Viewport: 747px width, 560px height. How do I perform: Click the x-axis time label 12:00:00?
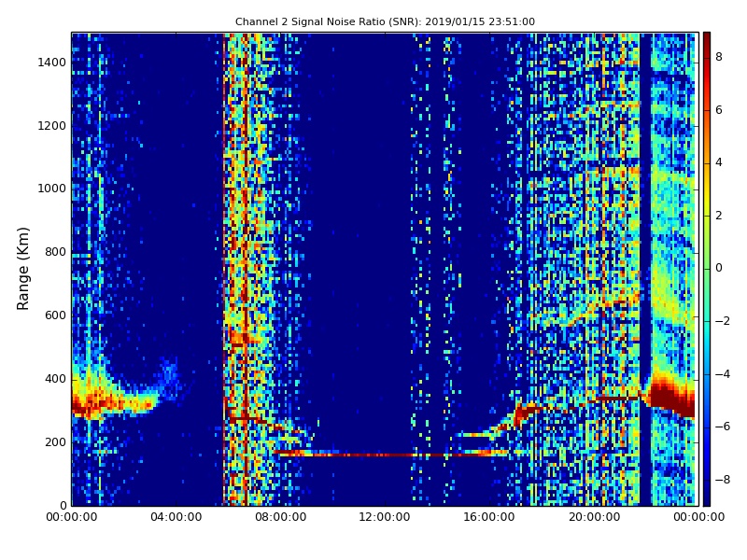point(385,517)
